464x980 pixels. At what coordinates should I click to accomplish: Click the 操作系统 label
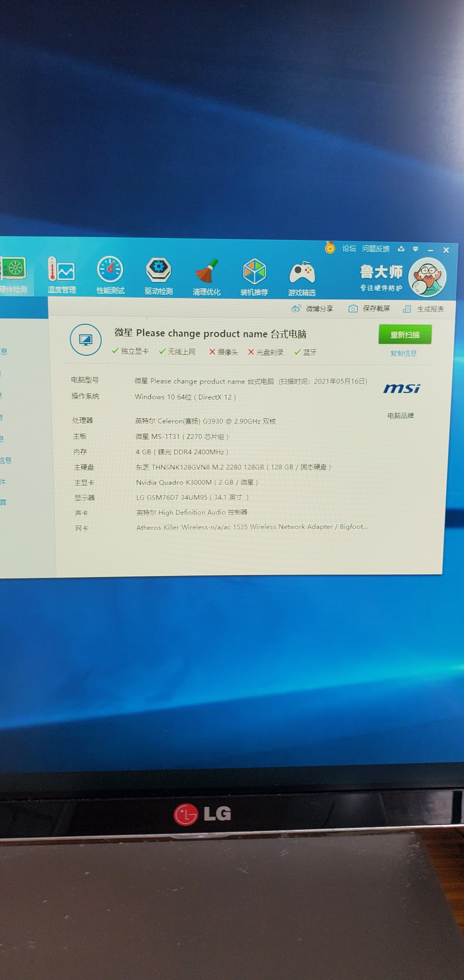pyautogui.click(x=86, y=396)
